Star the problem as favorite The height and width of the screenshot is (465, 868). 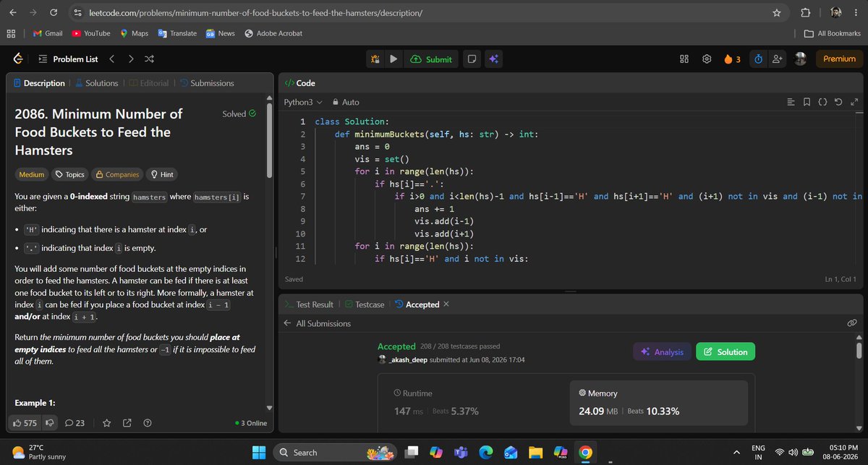(x=107, y=422)
